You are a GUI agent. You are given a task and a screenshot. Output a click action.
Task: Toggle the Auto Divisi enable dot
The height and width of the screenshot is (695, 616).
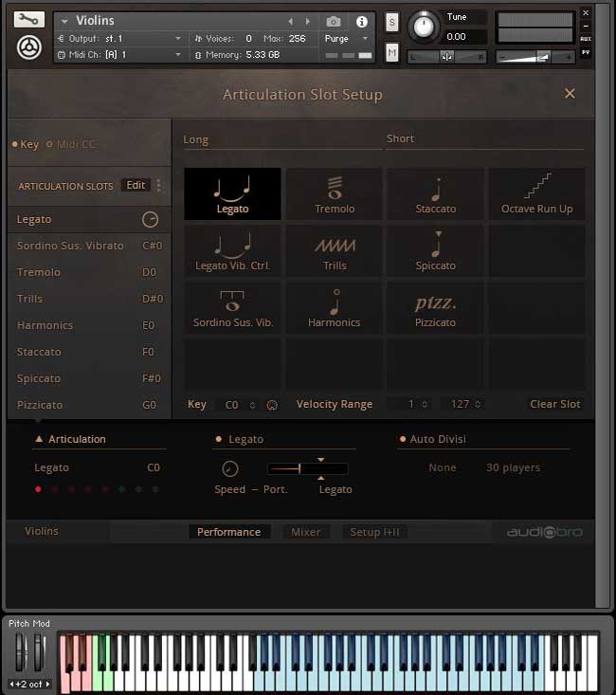tap(403, 439)
